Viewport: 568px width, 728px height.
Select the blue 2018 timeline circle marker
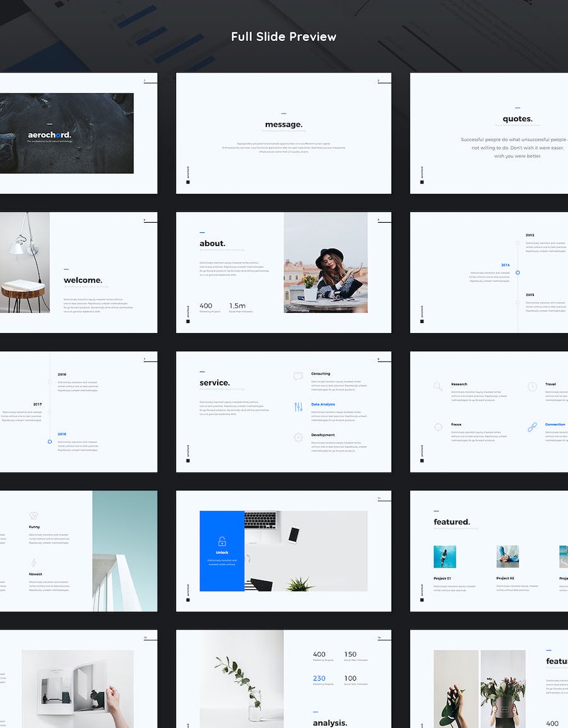[50, 442]
